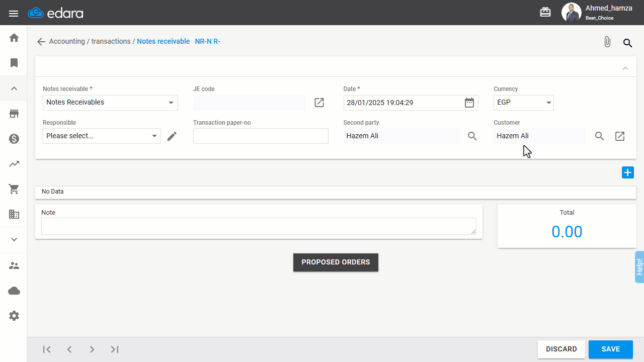
Task: Click the edara logo
Action: click(x=55, y=13)
